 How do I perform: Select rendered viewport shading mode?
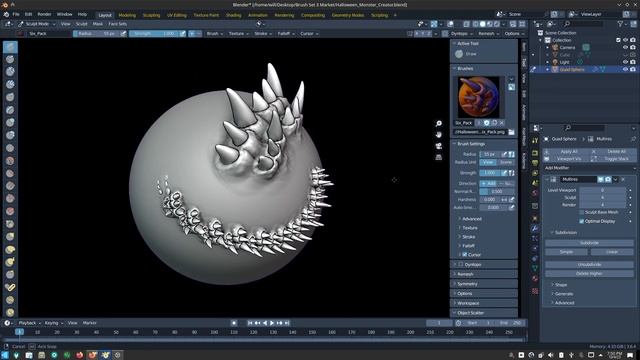coord(496,24)
